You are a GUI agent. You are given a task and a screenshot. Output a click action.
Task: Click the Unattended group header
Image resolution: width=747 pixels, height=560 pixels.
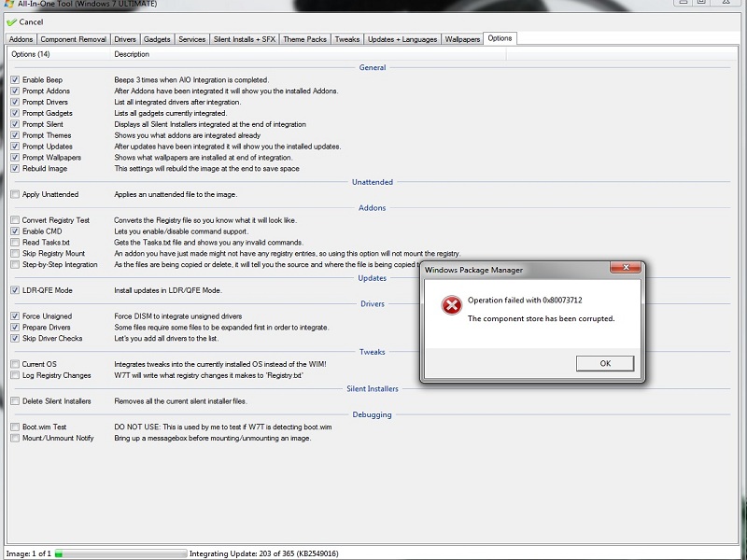pyautogui.click(x=372, y=182)
